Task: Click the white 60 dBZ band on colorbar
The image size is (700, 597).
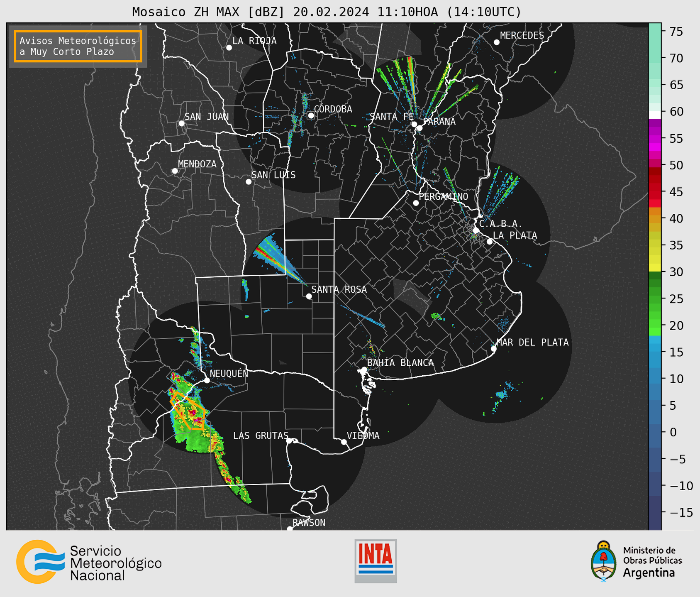Action: tap(655, 115)
